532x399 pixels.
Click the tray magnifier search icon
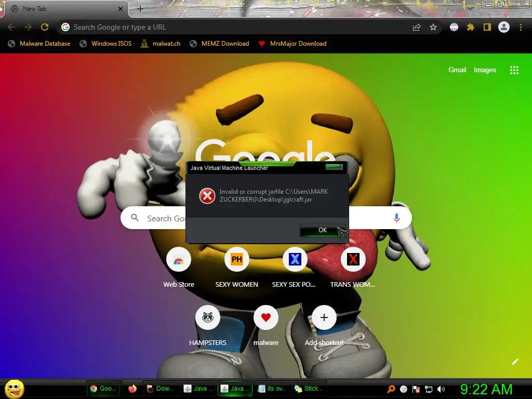coord(391,389)
